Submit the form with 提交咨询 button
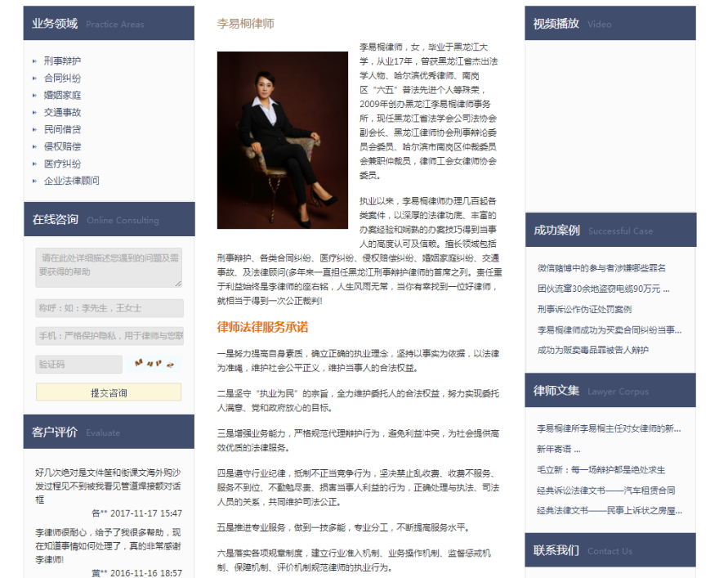 [x=109, y=392]
